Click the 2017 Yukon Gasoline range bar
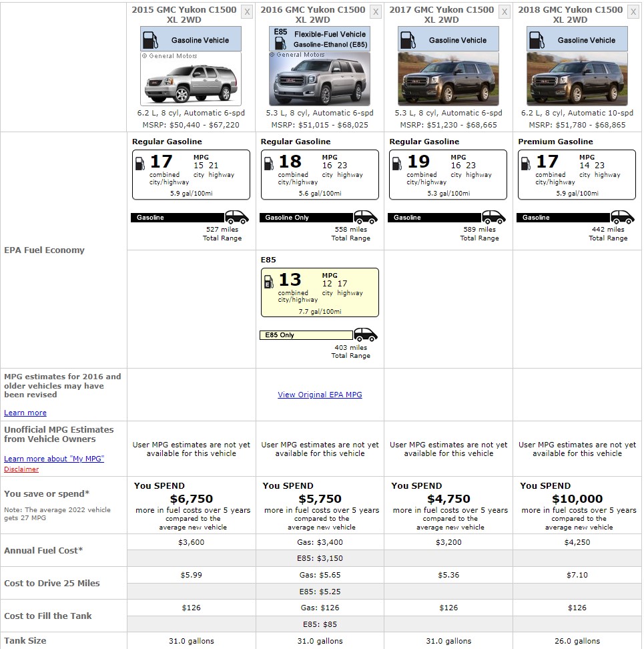 pyautogui.click(x=435, y=217)
